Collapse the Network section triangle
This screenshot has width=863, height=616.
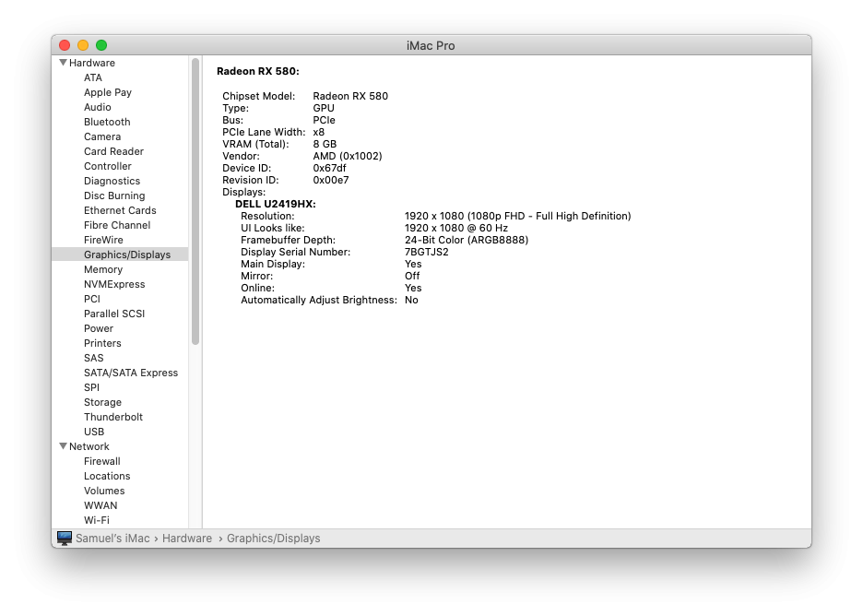pos(64,446)
